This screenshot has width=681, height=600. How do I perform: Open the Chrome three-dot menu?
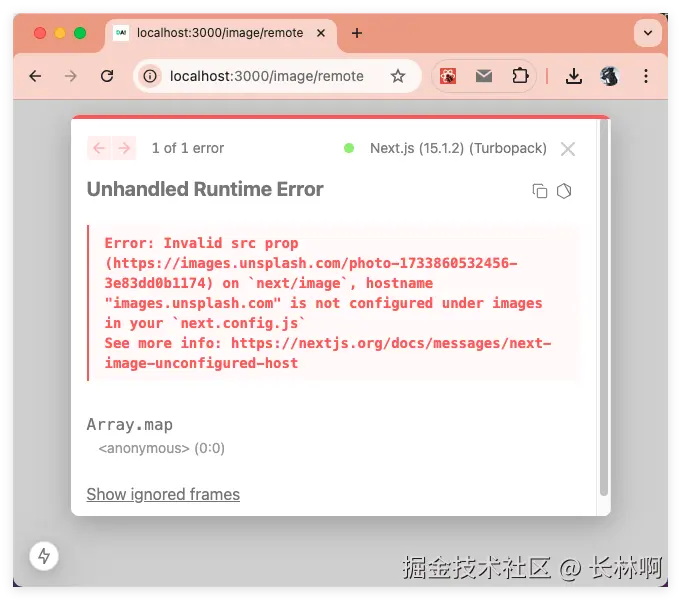646,76
